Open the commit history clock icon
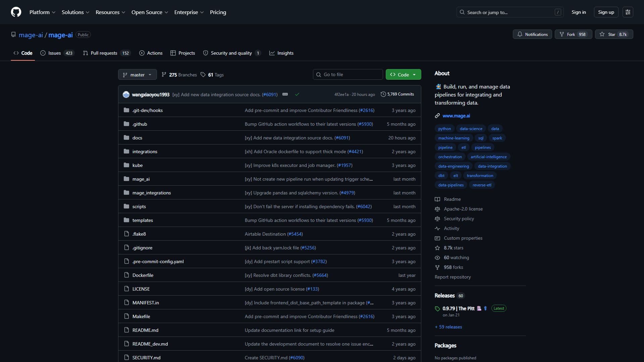 [x=383, y=94]
